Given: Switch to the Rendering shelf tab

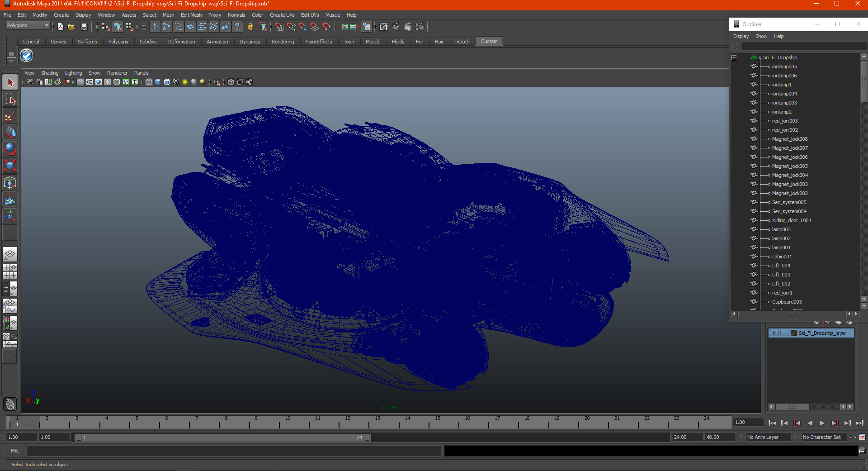Looking at the screenshot, I should tap(283, 42).
